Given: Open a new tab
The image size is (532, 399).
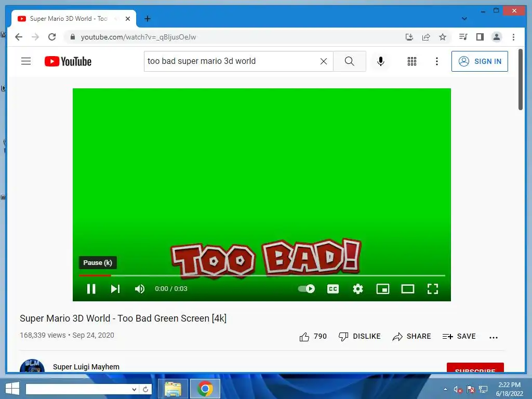Looking at the screenshot, I should coord(147,19).
